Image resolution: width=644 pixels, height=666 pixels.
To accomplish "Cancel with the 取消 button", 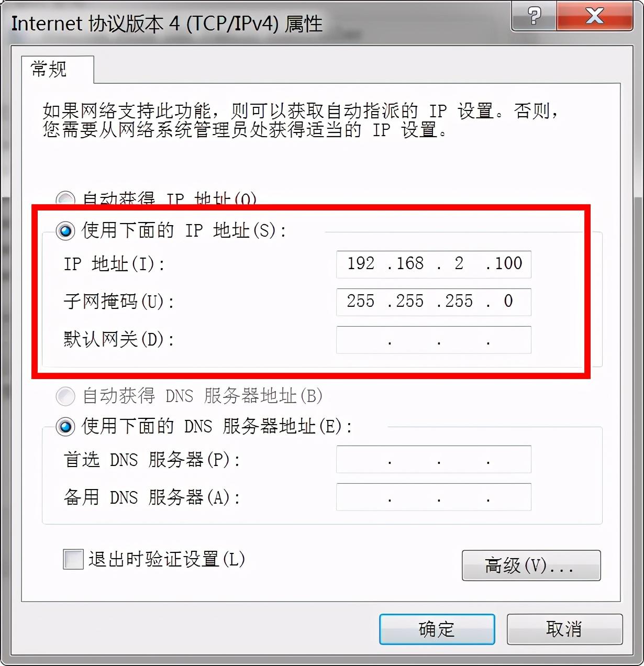I will coord(564,629).
